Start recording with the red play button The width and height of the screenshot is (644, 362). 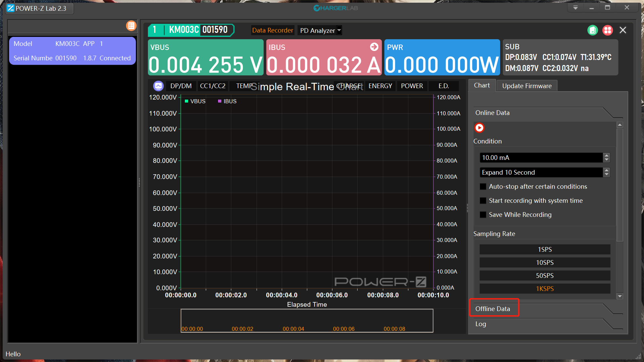(479, 128)
